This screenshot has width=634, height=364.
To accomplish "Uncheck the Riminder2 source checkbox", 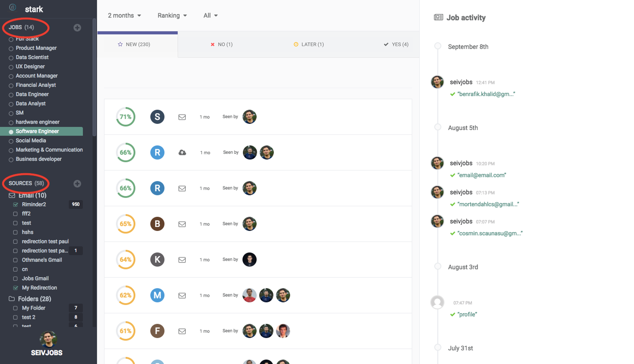I will [x=16, y=204].
